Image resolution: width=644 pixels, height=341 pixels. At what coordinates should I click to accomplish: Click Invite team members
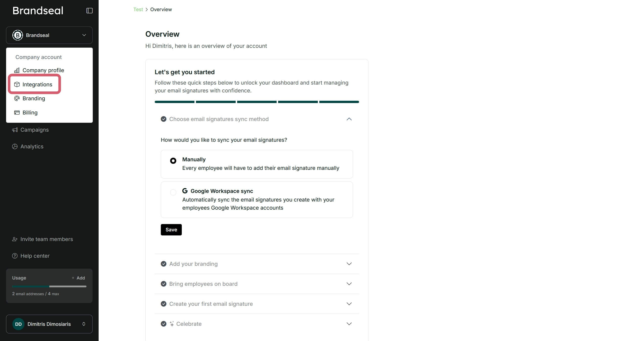click(x=47, y=239)
